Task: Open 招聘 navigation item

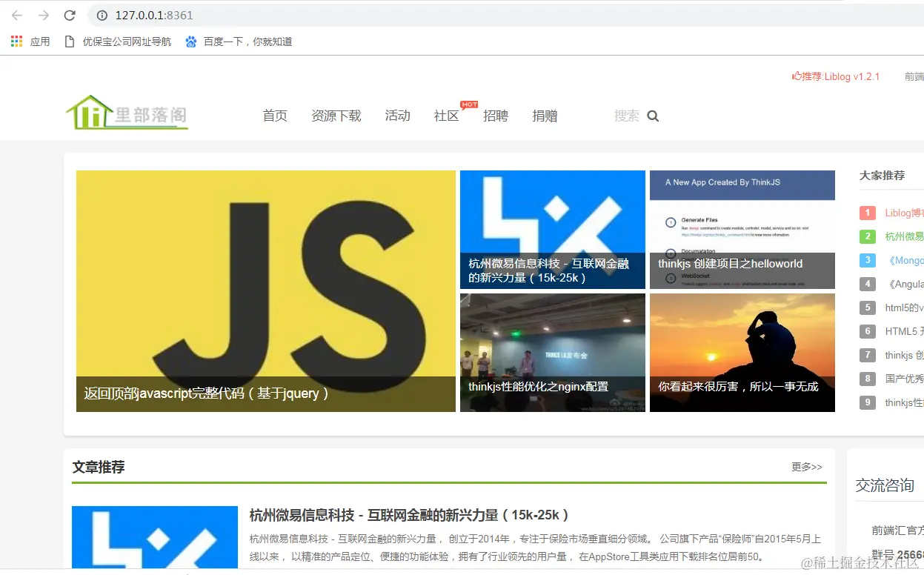Action: coord(496,116)
